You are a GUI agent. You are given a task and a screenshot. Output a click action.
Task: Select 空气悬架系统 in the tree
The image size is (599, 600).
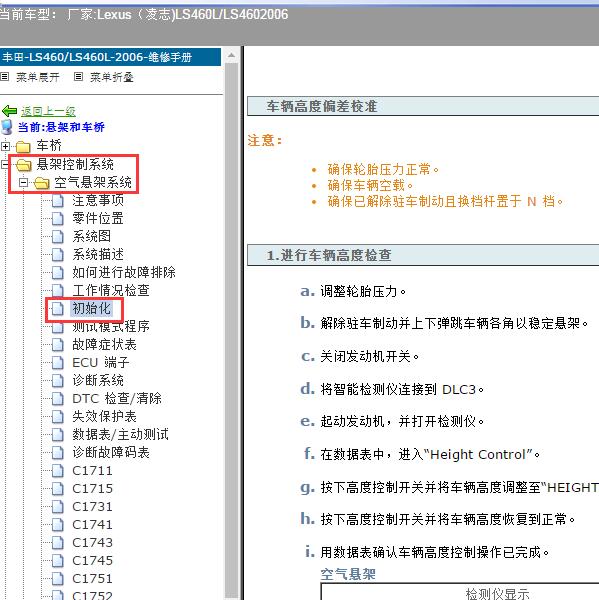(93, 182)
